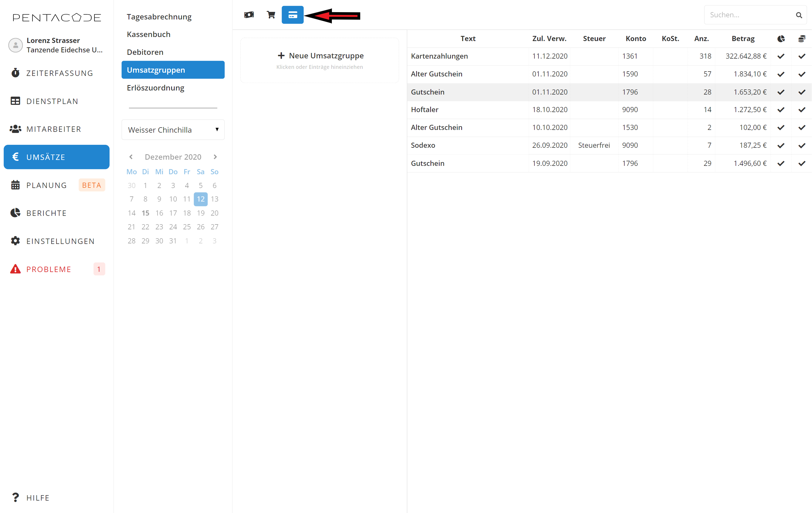The height and width of the screenshot is (513, 812).
Task: Toggle coins checkmark for Hoftaler row
Action: pos(802,110)
